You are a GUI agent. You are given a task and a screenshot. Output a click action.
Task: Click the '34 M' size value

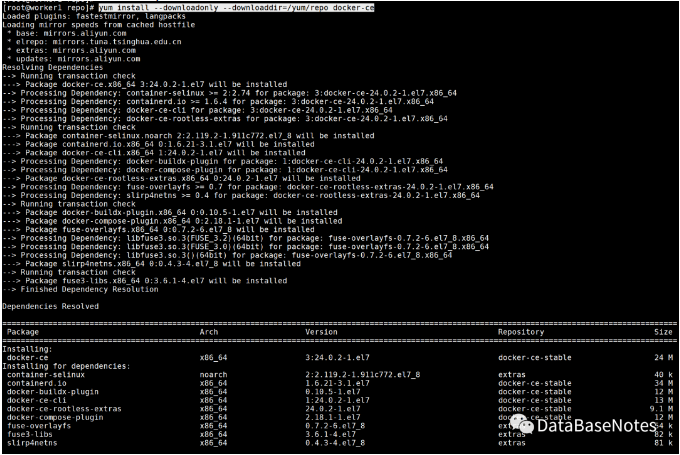coord(664,383)
